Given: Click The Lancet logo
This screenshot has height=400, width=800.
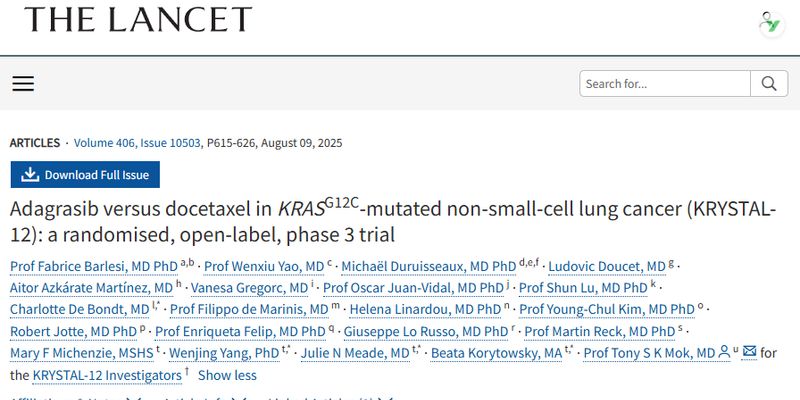Looking at the screenshot, I should [138, 20].
